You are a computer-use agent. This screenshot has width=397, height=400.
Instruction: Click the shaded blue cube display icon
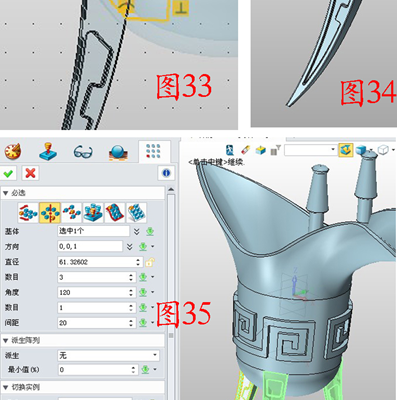pyautogui.click(x=361, y=150)
